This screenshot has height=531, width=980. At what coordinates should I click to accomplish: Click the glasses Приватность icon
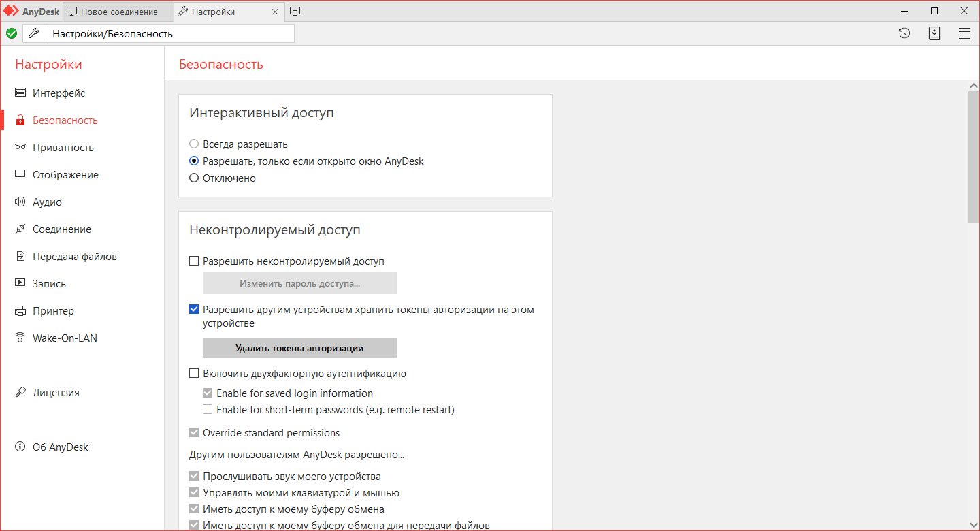click(20, 148)
